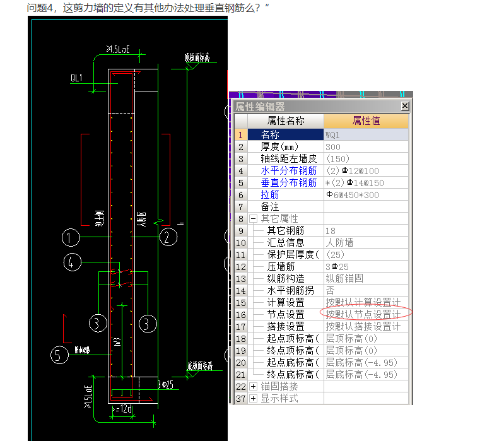The width and height of the screenshot is (504, 441).
Task: Click the 纵筋构造 value 纵筋锚固
Action: (366, 278)
